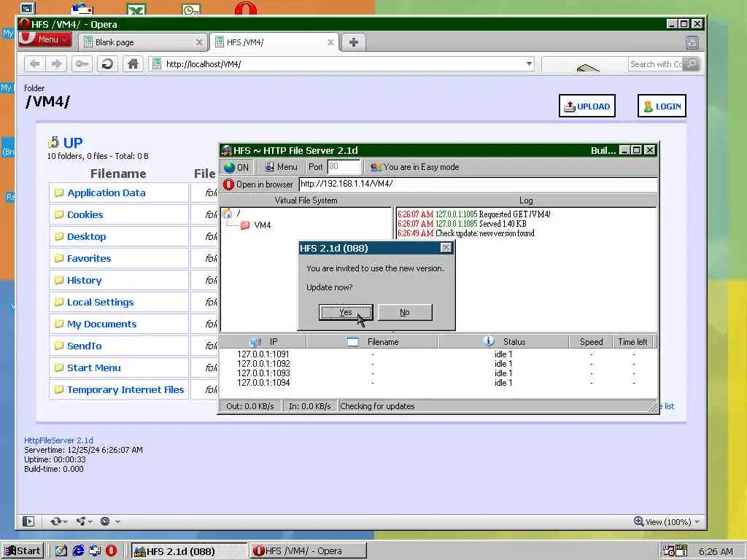Screen dimensions: 747x560
Task: Click the Windows Start button
Action: [x=23, y=551]
